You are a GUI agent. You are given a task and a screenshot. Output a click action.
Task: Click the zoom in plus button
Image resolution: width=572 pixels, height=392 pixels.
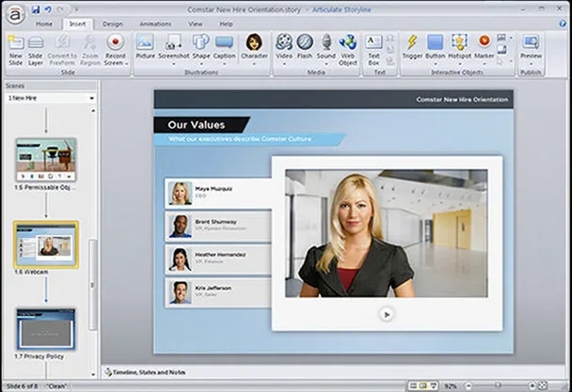point(532,385)
